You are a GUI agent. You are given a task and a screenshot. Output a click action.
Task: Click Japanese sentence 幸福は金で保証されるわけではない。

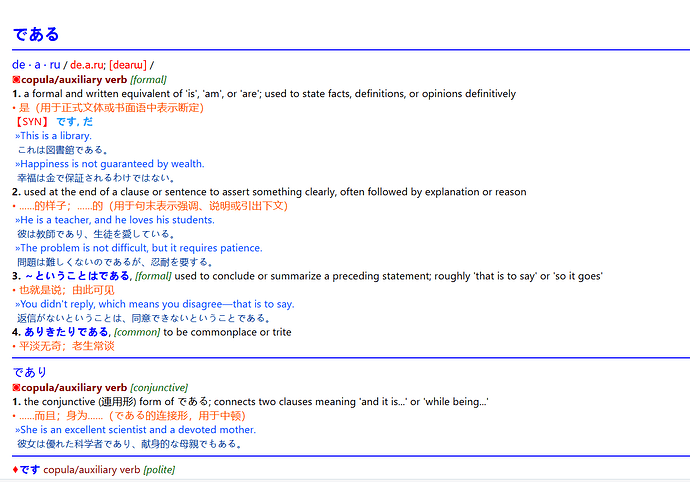96,178
